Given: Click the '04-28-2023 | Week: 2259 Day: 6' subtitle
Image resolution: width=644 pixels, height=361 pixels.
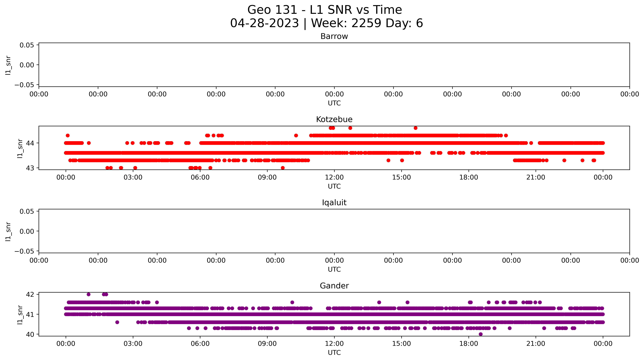Looking at the screenshot, I should point(327,23).
